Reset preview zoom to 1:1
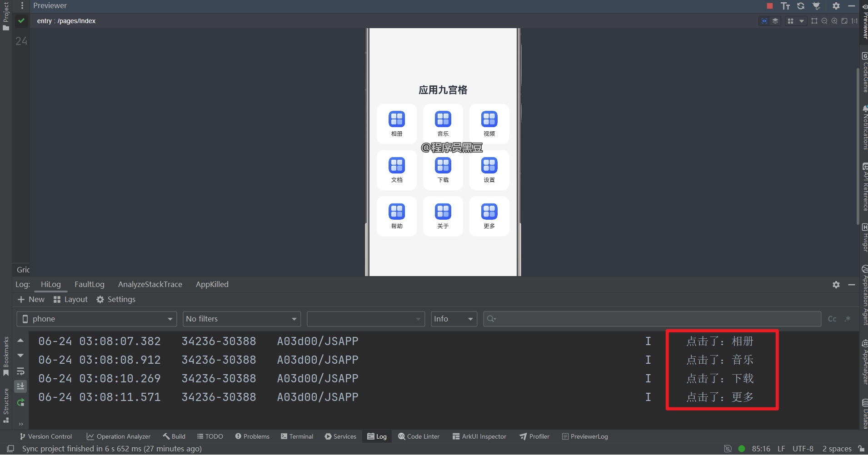 coord(854,21)
